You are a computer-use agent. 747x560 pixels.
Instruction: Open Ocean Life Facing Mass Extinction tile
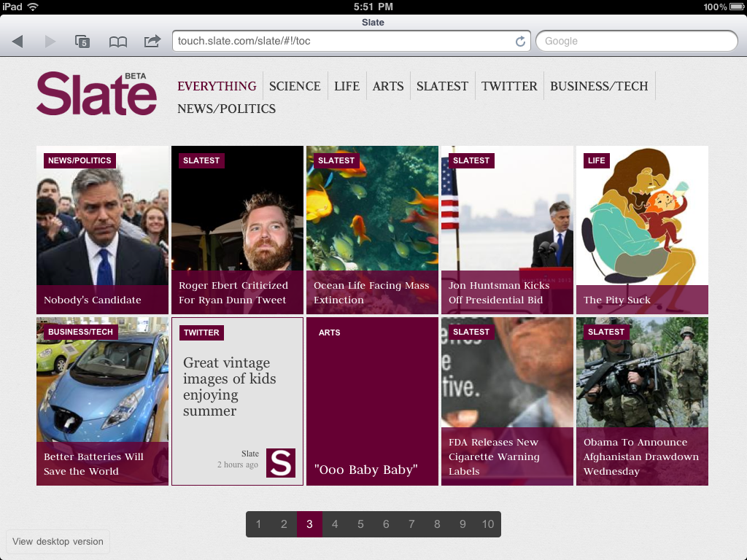pos(372,230)
